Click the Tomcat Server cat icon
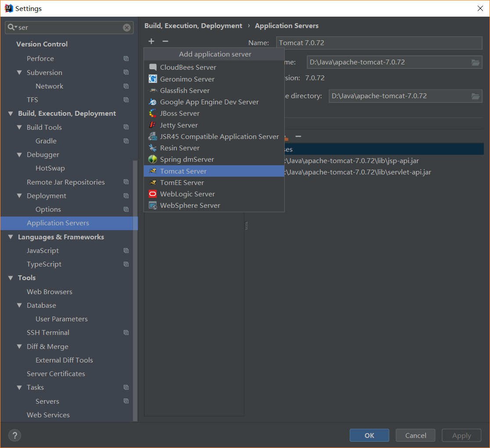490x448 pixels. point(153,171)
